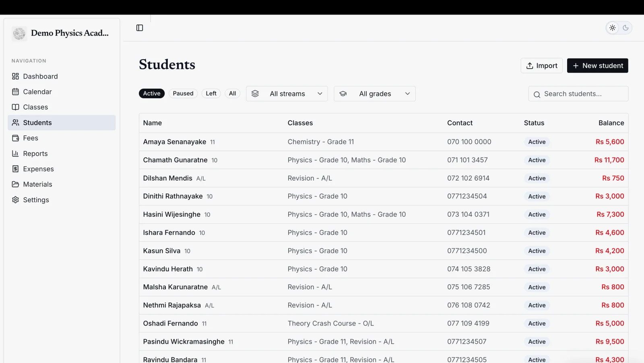Filter by Active status pill
The height and width of the screenshot is (363, 644).
152,93
